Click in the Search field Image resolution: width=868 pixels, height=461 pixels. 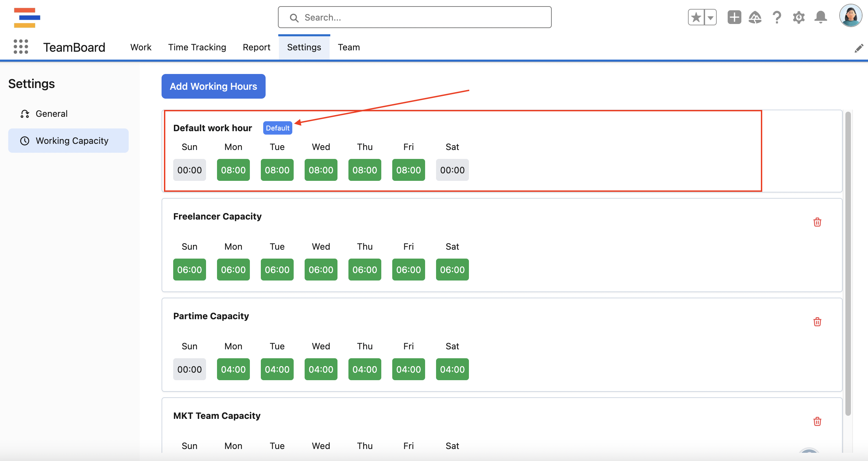(x=414, y=17)
